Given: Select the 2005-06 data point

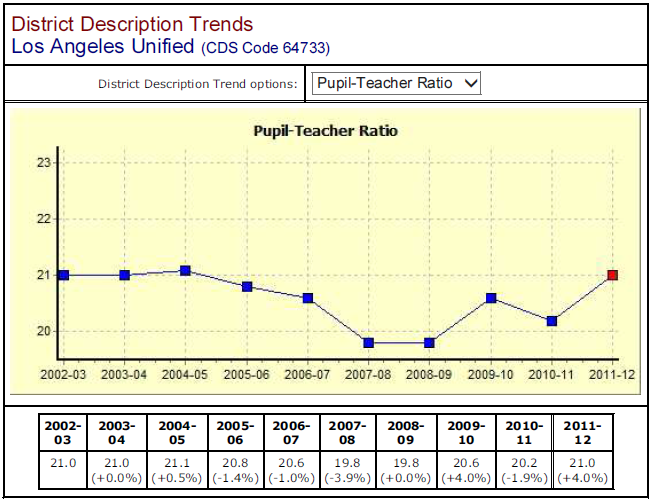Looking at the screenshot, I should point(247,287).
